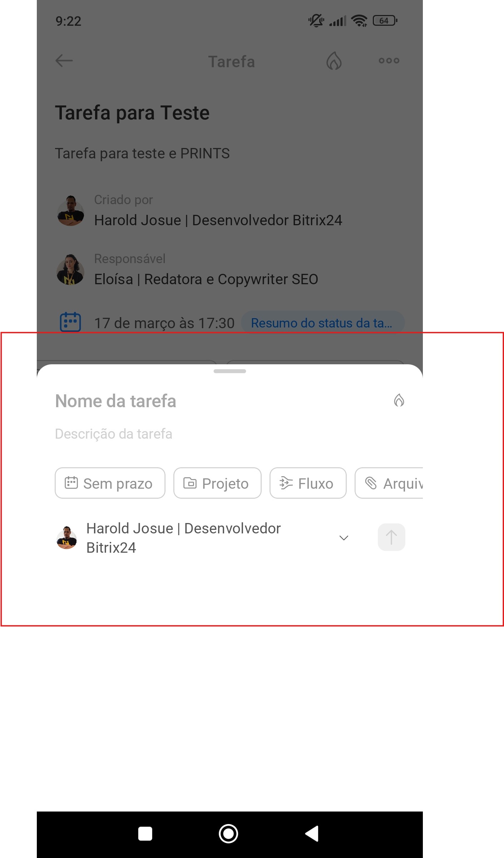This screenshot has width=504, height=858.
Task: Select the Fluxo chip
Action: pos(308,483)
